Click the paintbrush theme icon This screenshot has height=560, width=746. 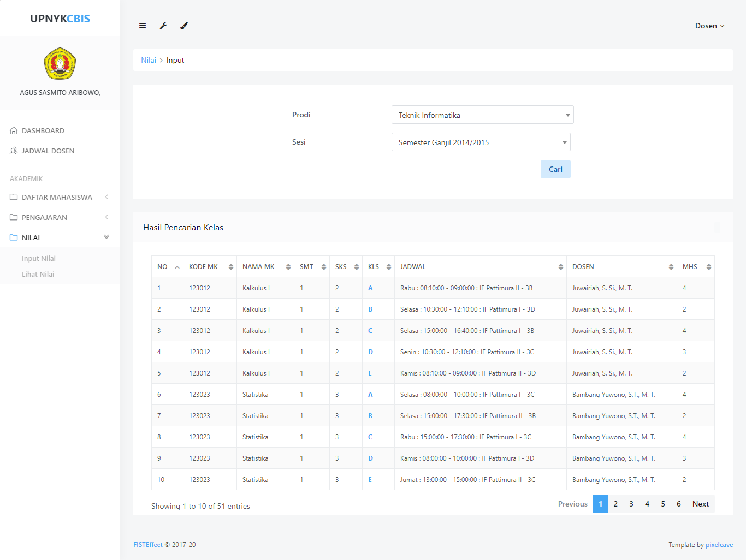point(184,26)
